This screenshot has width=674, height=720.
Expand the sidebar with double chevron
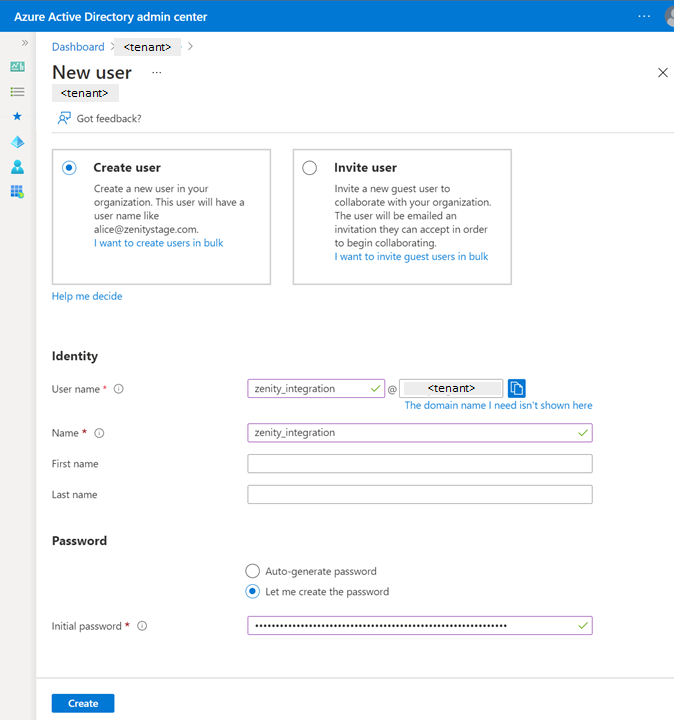click(25, 43)
